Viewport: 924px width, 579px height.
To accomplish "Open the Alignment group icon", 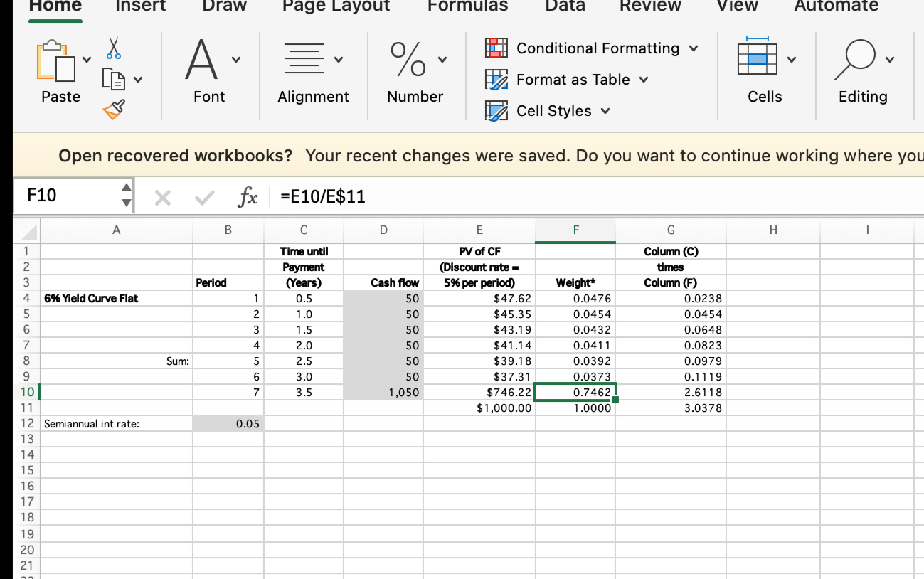I will coord(303,58).
